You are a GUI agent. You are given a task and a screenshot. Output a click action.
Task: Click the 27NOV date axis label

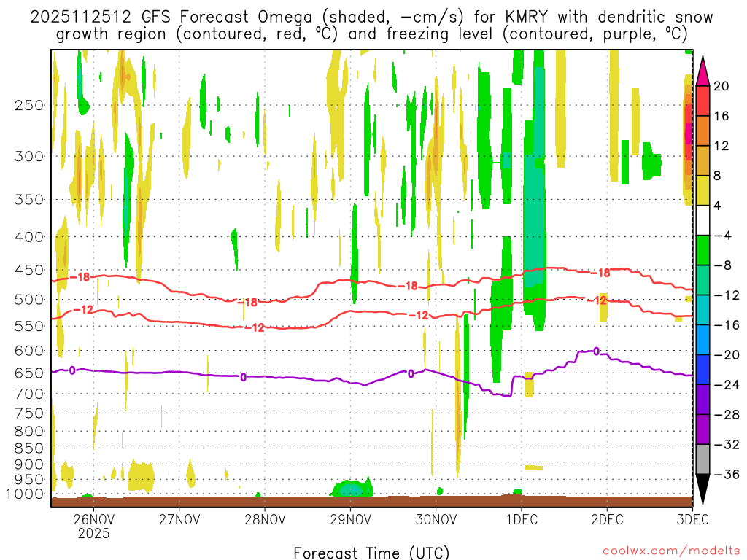tap(179, 519)
